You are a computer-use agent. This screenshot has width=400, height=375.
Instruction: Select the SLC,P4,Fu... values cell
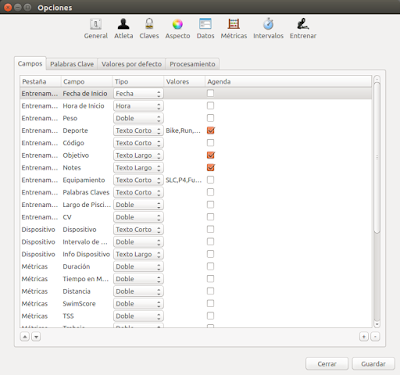pos(183,180)
